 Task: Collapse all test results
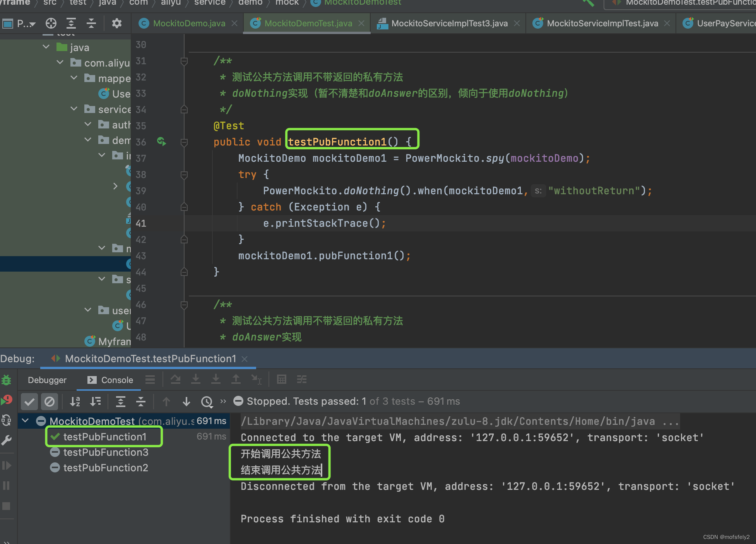point(141,402)
